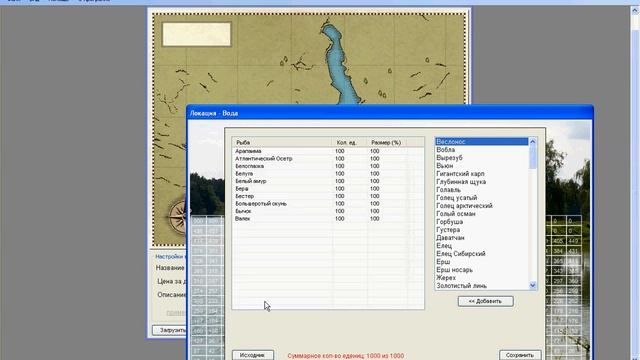
Task: Click the fish list scrollbar thumb
Action: tap(532, 157)
